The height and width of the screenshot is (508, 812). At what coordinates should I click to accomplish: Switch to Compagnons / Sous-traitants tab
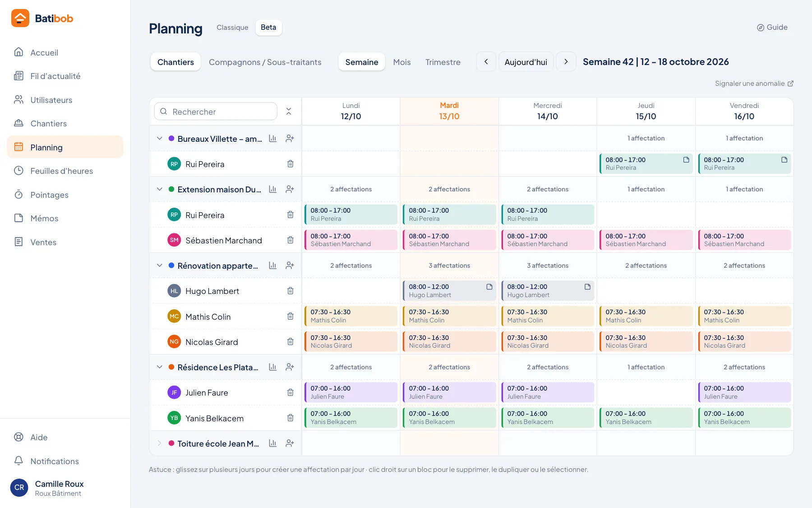pyautogui.click(x=265, y=62)
